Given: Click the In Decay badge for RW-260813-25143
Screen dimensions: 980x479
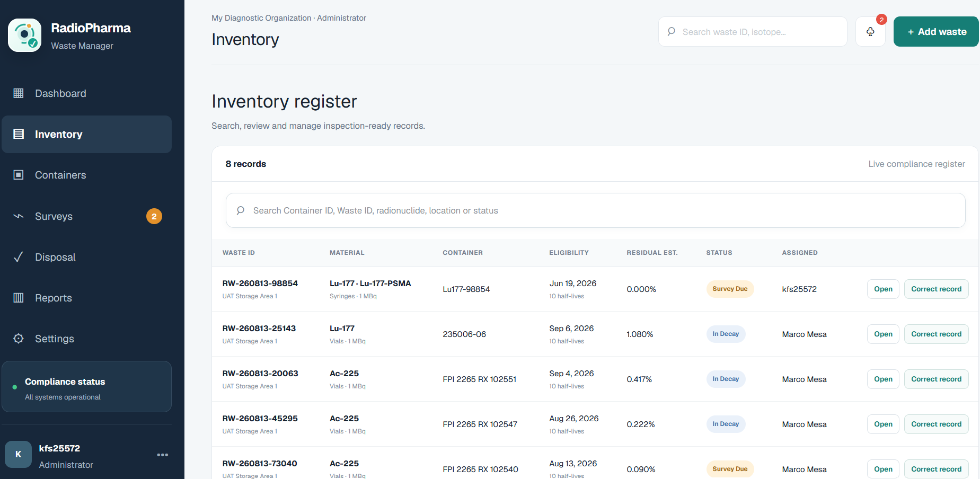Looking at the screenshot, I should [726, 334].
